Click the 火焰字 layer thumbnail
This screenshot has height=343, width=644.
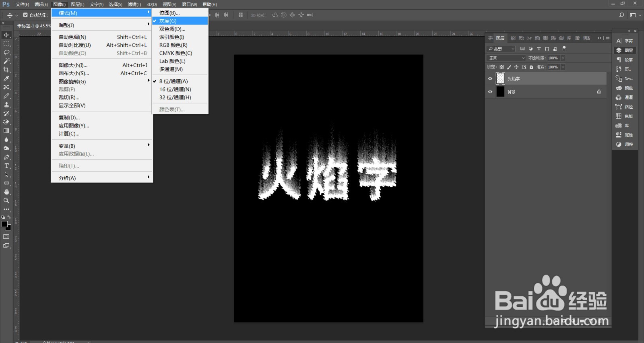(500, 79)
